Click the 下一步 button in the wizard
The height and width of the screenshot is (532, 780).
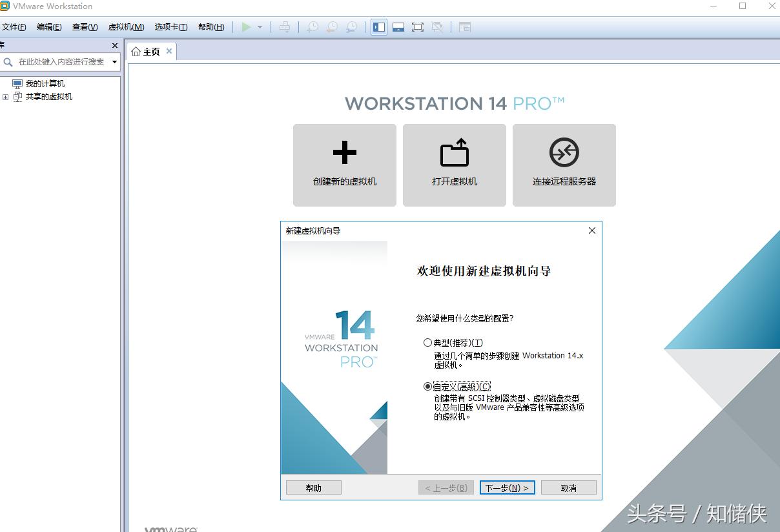(508, 487)
